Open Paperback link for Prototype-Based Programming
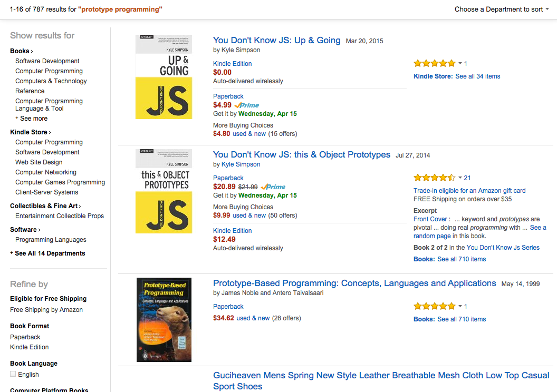The width and height of the screenshot is (557, 392). 228,307
